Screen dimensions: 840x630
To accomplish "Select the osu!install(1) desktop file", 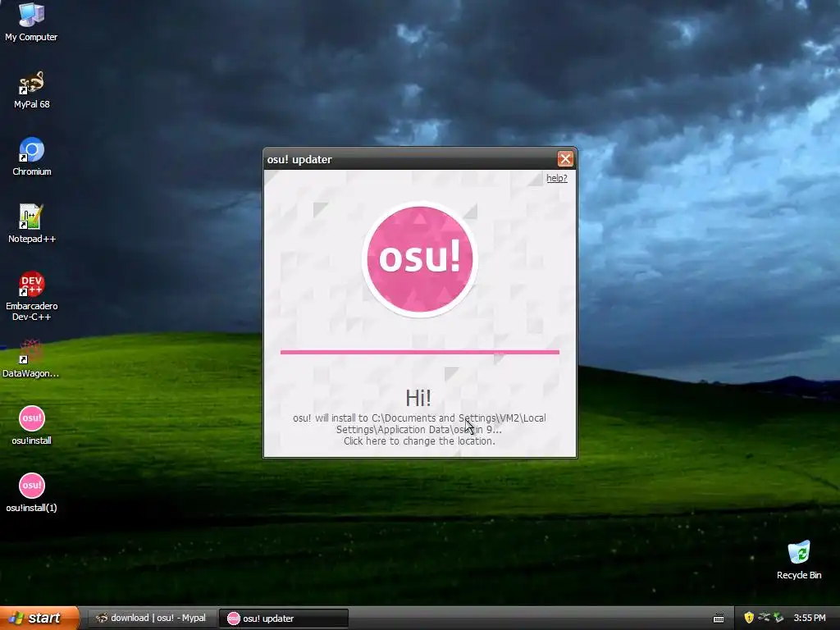I will [32, 493].
